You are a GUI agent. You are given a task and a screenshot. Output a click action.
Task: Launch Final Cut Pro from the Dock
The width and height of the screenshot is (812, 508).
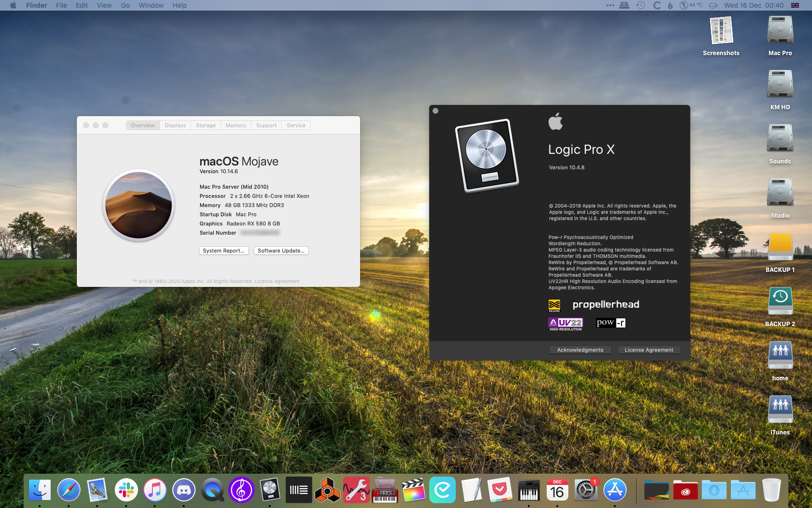click(x=414, y=490)
